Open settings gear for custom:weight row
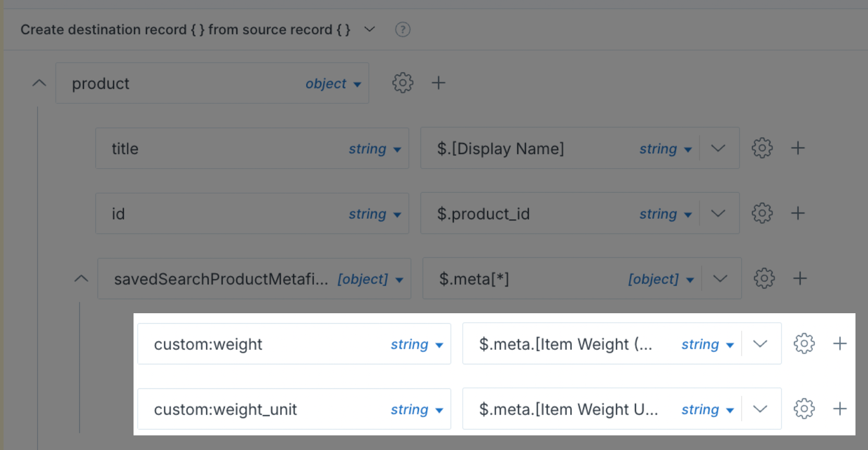868x450 pixels. (x=804, y=344)
